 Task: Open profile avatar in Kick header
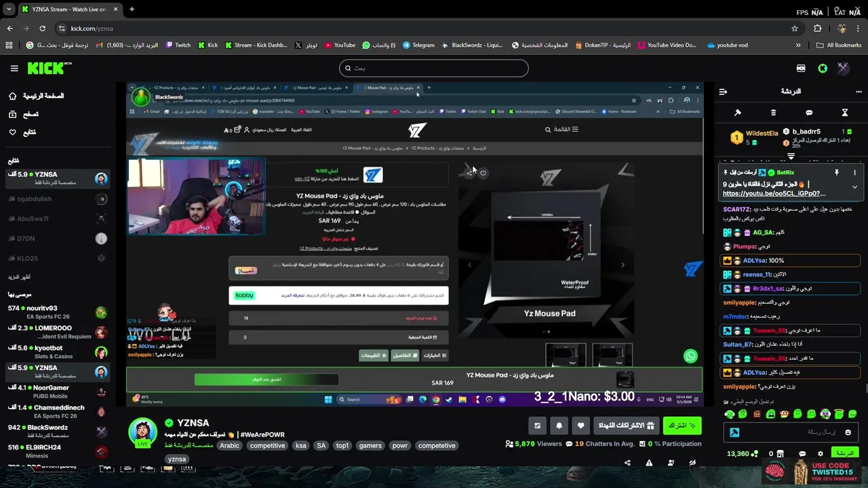pyautogui.click(x=843, y=68)
